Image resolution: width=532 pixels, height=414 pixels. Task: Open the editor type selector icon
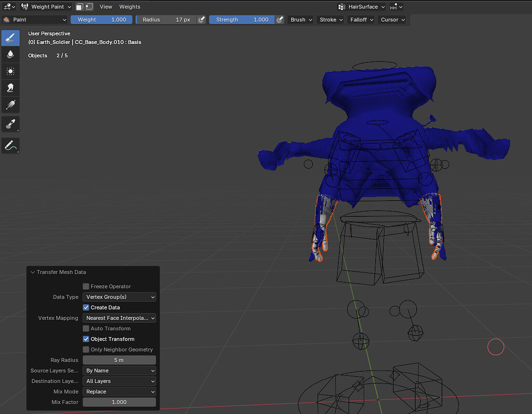point(9,7)
